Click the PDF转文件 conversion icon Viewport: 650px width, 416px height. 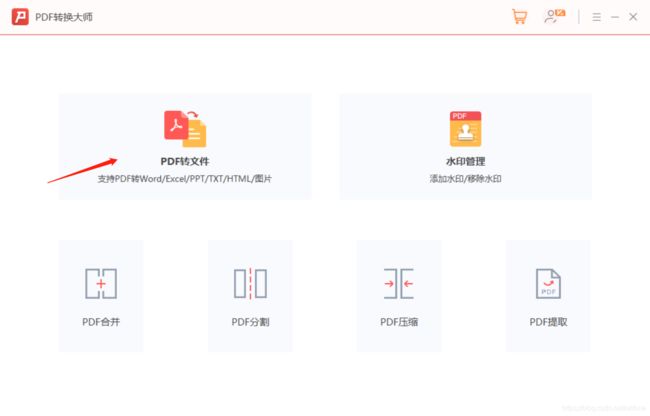[185, 128]
